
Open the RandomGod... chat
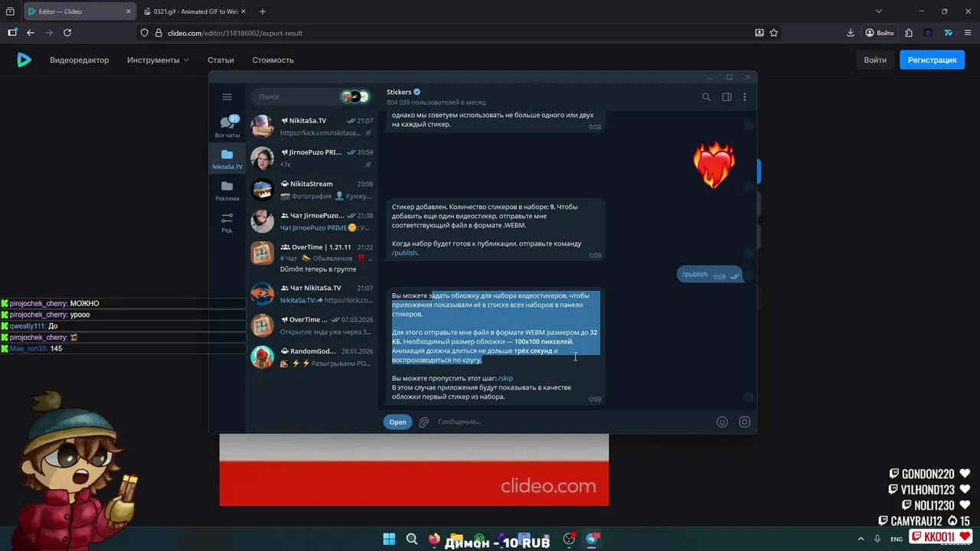tap(312, 357)
